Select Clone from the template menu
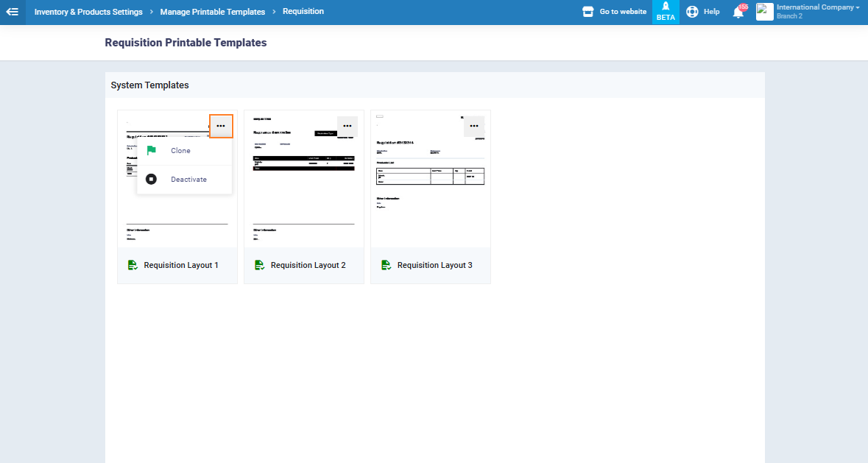 click(x=180, y=151)
